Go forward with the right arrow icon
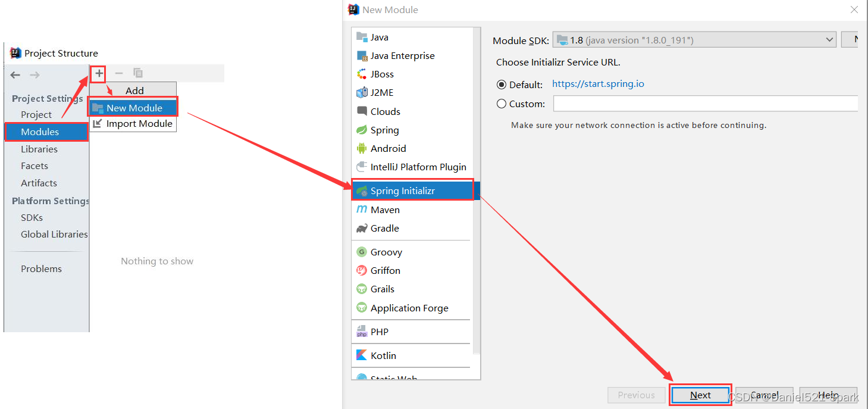This screenshot has height=409, width=868. pos(35,75)
